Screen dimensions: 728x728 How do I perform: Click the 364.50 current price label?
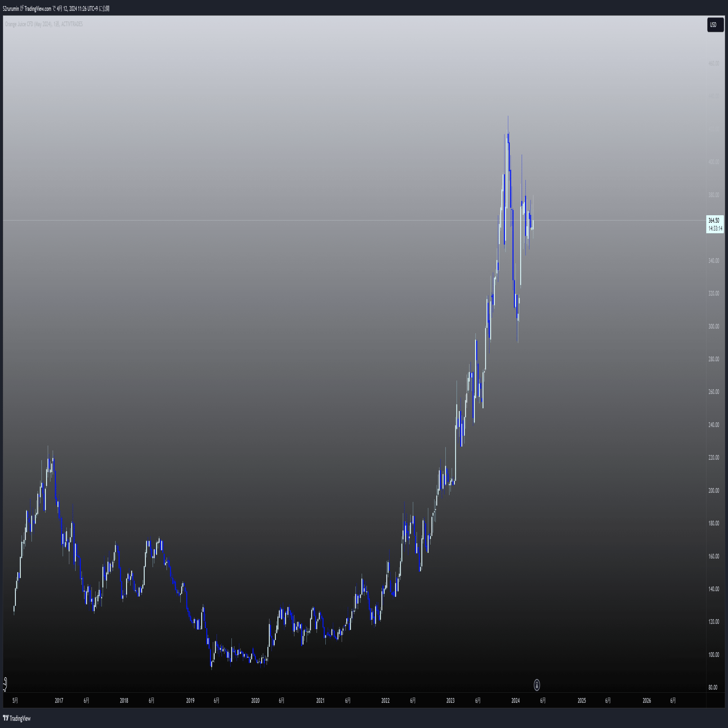714,221
